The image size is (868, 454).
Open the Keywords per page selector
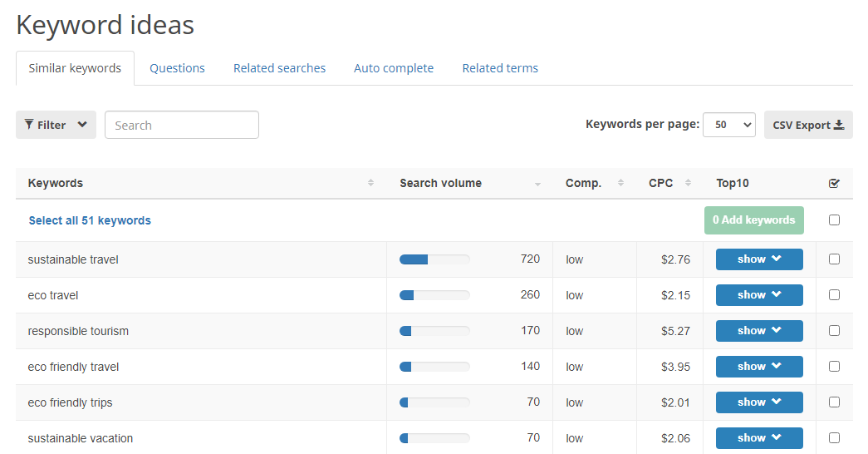(729, 125)
